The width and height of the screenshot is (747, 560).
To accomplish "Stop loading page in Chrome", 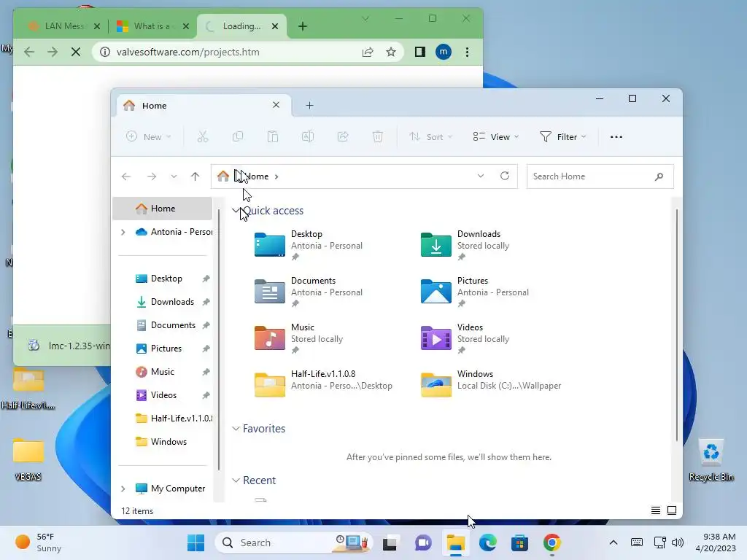I will [x=75, y=52].
